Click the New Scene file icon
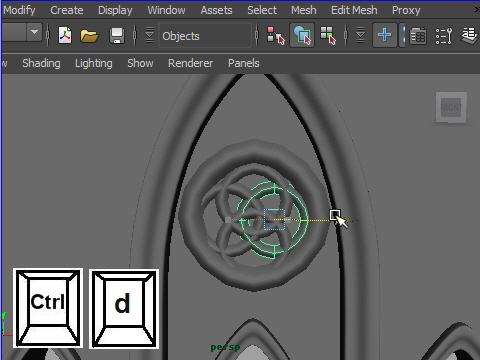 tap(65, 35)
